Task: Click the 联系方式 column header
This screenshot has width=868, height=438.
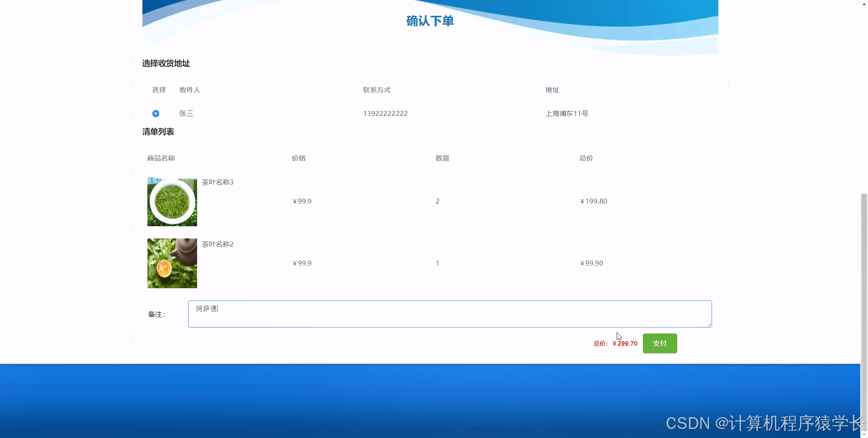Action: pos(377,90)
